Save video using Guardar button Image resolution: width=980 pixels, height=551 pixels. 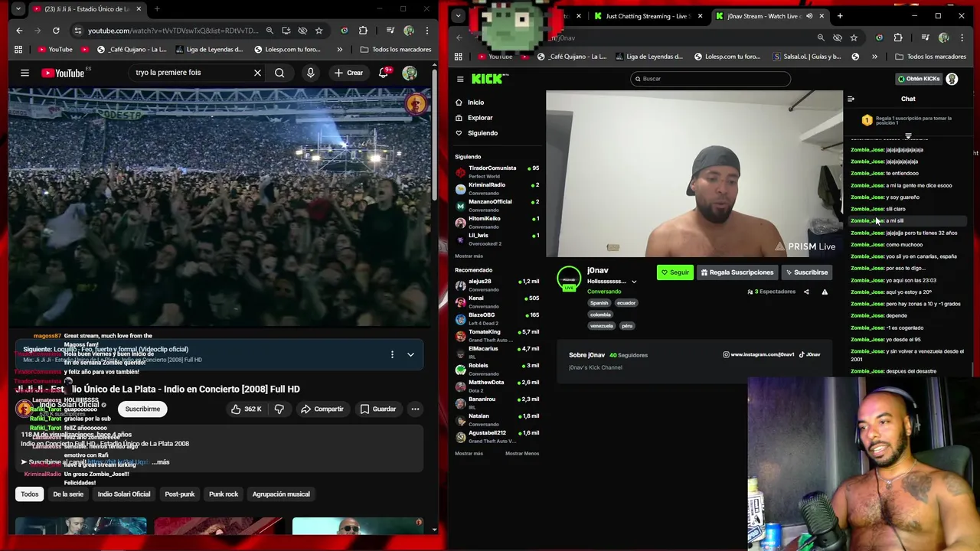[x=378, y=409]
